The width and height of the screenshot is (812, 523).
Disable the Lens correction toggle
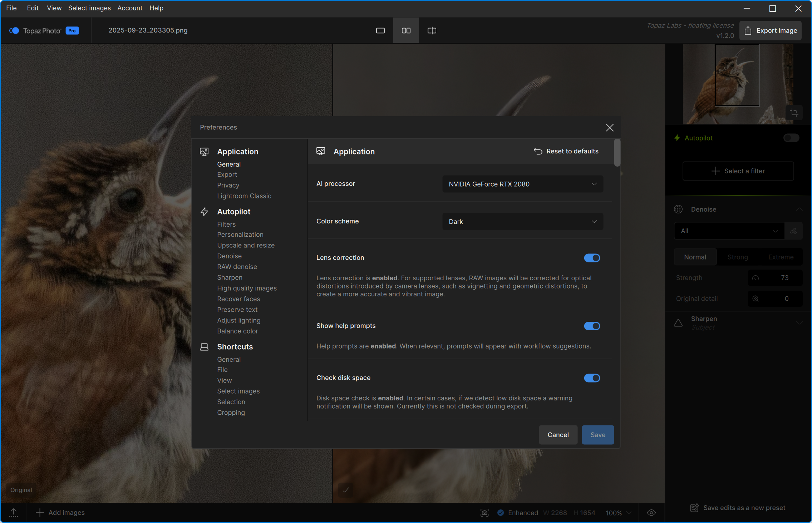pyautogui.click(x=592, y=258)
